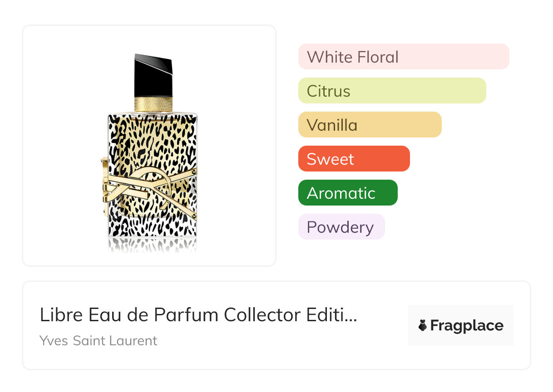Select the red Sweet accord bar
Image resolution: width=553 pixels, height=392 pixels.
pos(354,159)
